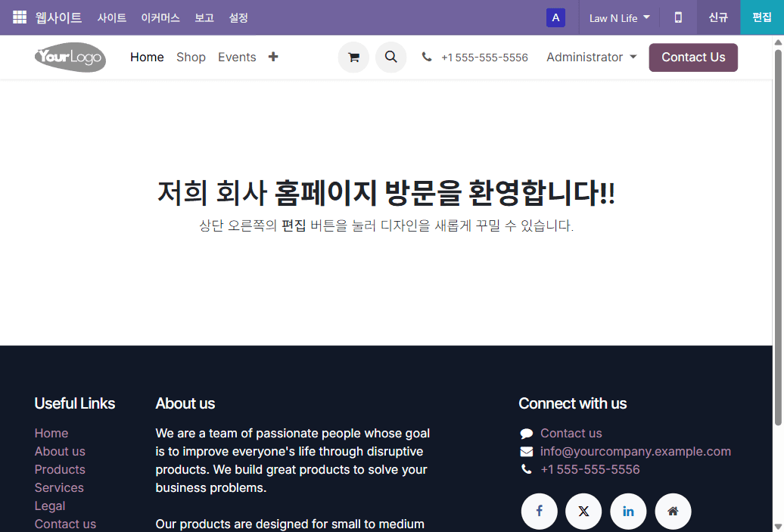Click the envelope icon next to the email

[526, 451]
